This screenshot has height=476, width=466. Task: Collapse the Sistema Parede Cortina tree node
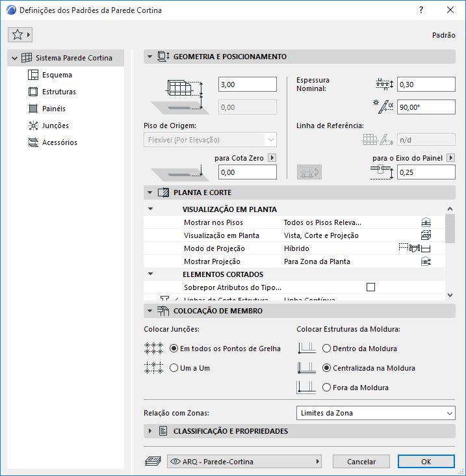coord(14,58)
